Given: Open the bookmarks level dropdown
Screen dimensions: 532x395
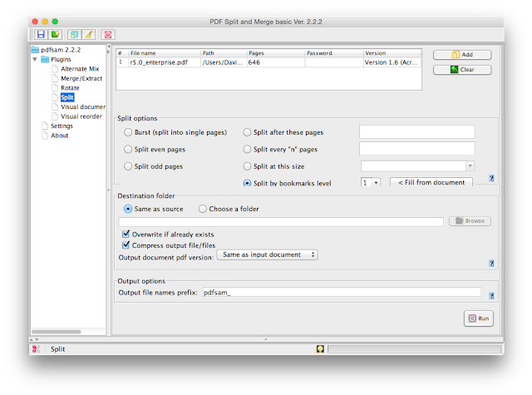Looking at the screenshot, I should pos(376,183).
